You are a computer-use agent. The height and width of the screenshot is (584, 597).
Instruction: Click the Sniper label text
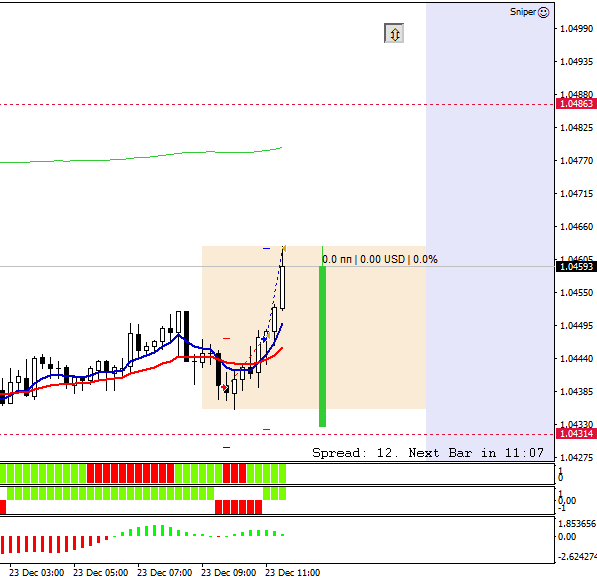pyautogui.click(x=523, y=12)
